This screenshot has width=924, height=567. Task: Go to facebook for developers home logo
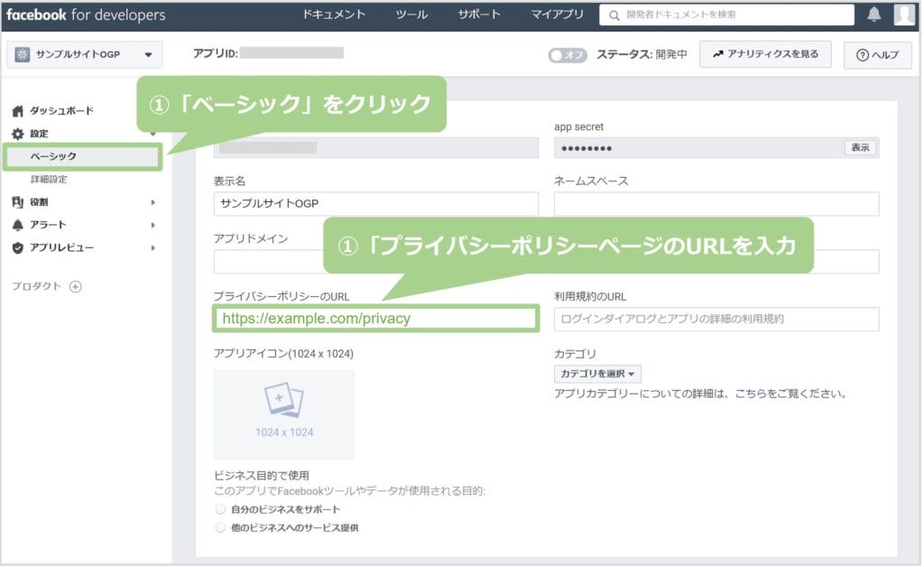click(86, 14)
